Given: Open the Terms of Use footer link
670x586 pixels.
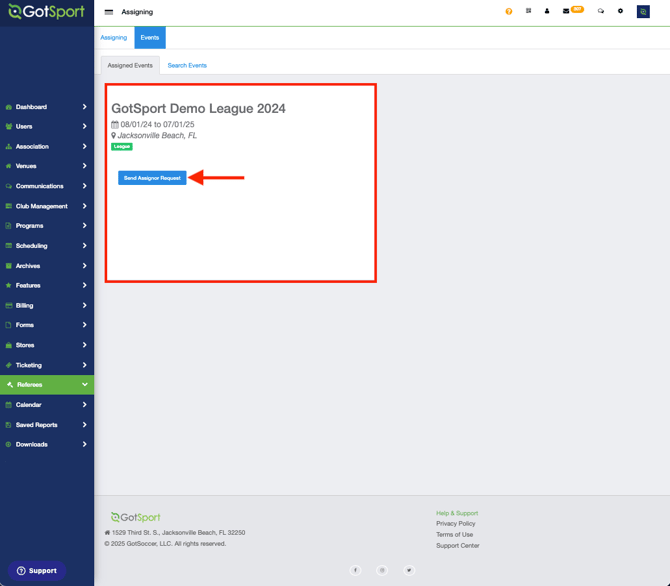Looking at the screenshot, I should coord(454,535).
